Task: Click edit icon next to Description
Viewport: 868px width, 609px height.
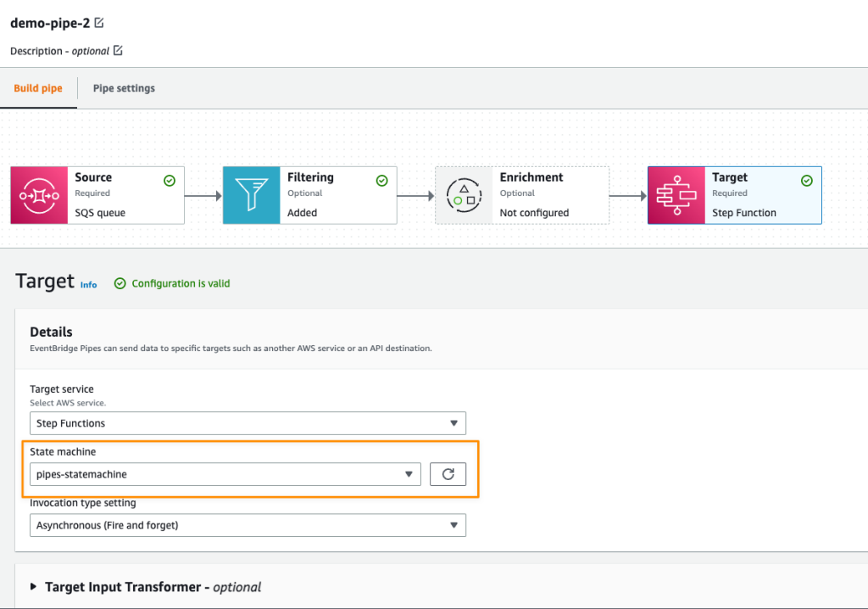Action: [x=118, y=51]
